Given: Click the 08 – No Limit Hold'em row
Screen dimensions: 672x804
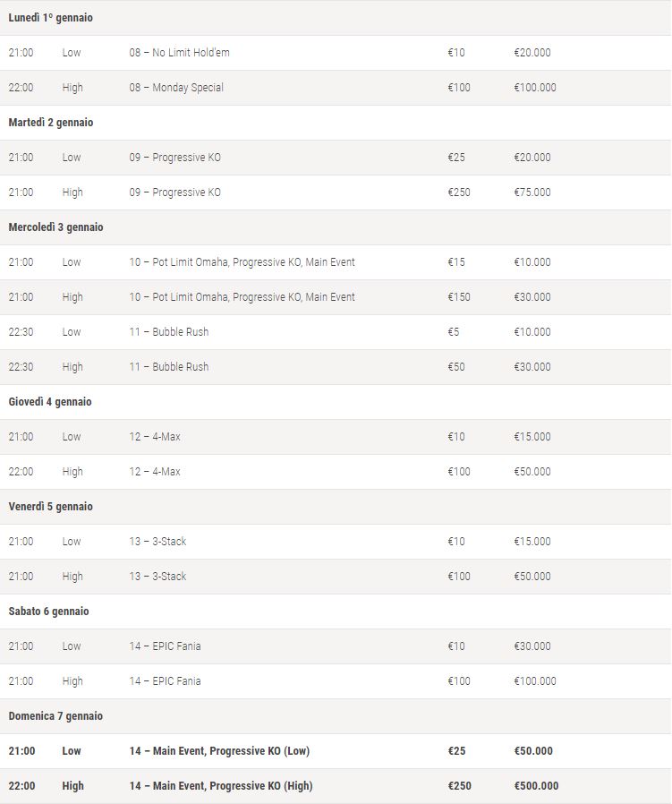Looking at the screenshot, I should [336, 53].
